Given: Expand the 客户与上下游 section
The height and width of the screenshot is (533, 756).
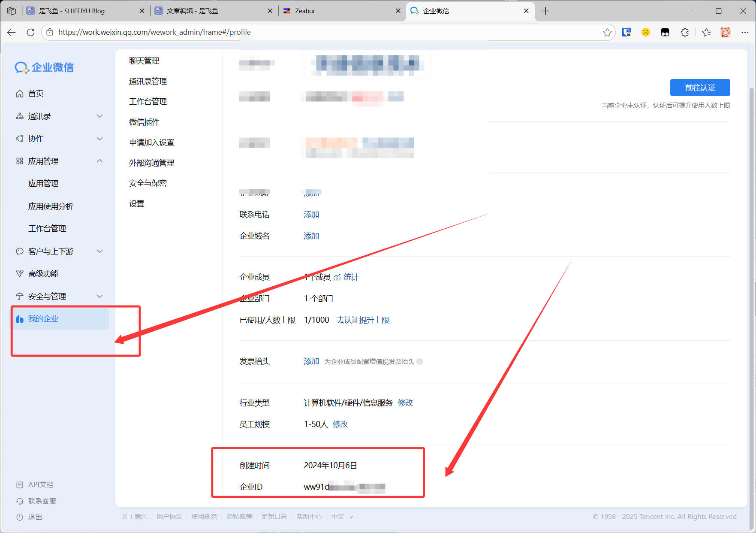Looking at the screenshot, I should [x=100, y=251].
